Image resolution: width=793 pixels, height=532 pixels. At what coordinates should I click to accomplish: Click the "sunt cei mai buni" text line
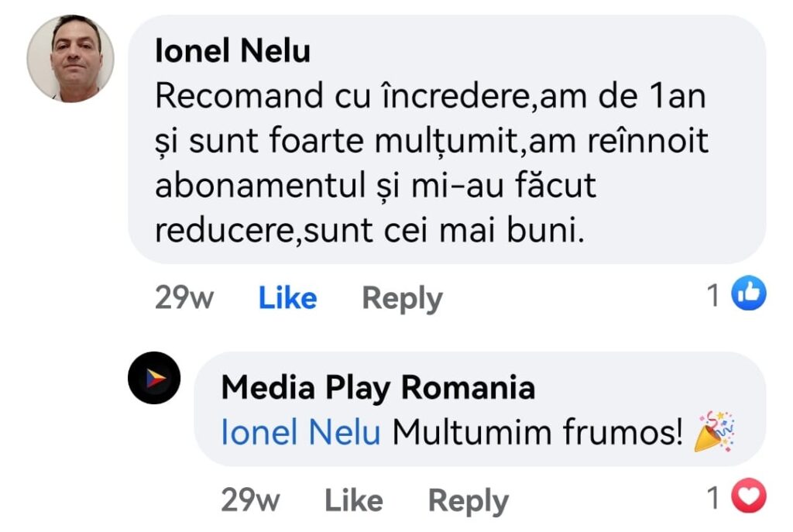tap(367, 230)
